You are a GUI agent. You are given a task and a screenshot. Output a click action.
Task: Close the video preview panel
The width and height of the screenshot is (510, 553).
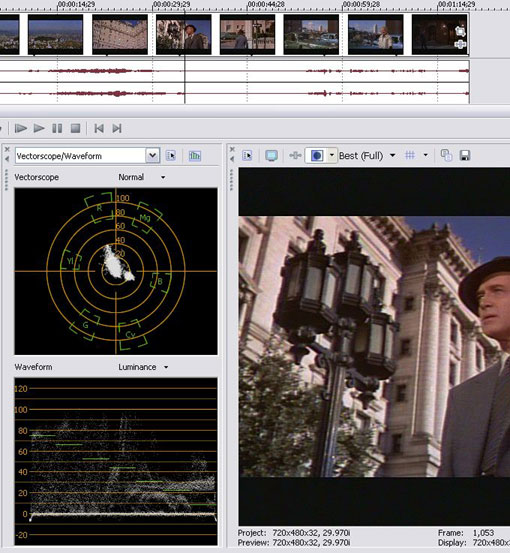[232, 150]
